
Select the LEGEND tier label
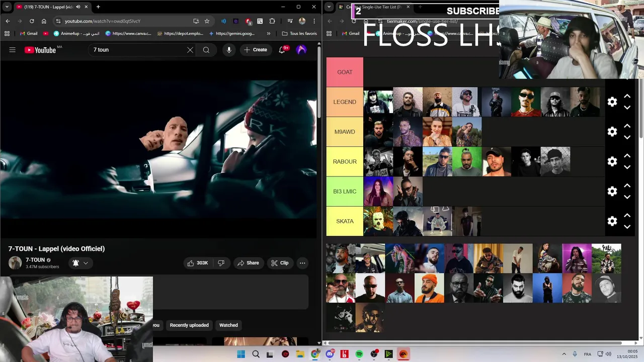(345, 102)
